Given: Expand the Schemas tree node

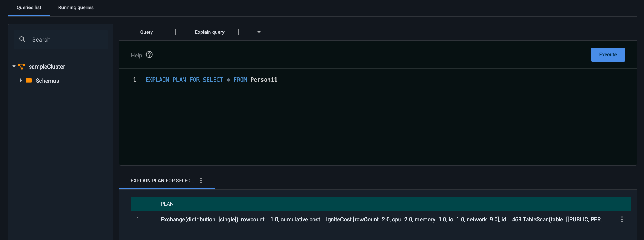Looking at the screenshot, I should coord(21,80).
